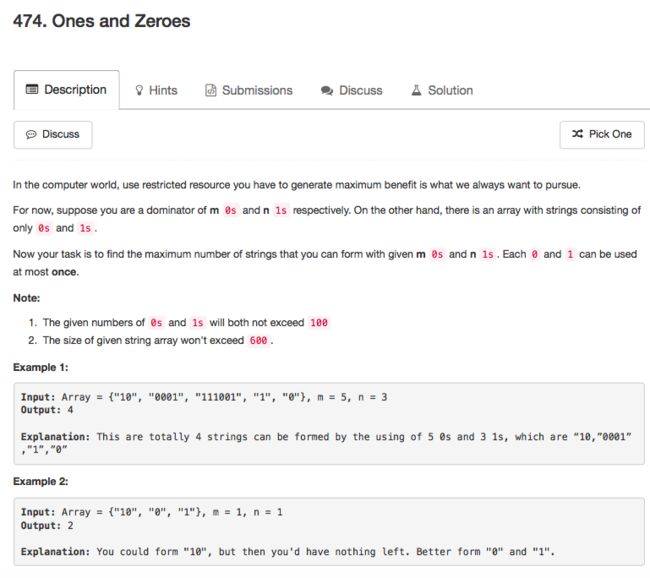The height and width of the screenshot is (578, 650).
Task: Click the speech bubble icon in Discuss button
Action: pyautogui.click(x=31, y=134)
